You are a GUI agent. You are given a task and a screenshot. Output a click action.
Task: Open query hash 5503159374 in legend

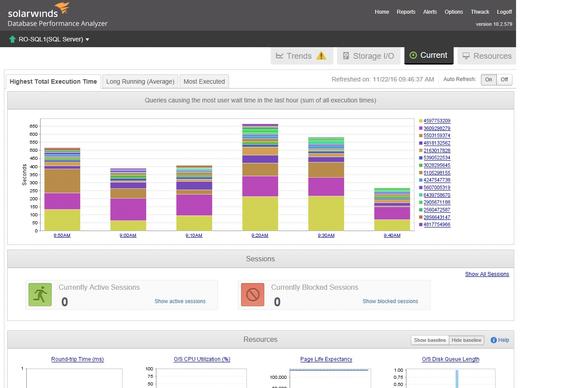tap(437, 136)
